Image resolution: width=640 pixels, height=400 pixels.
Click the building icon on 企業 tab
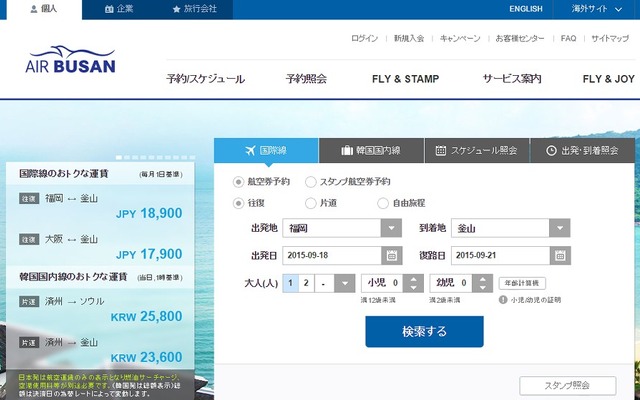109,9
